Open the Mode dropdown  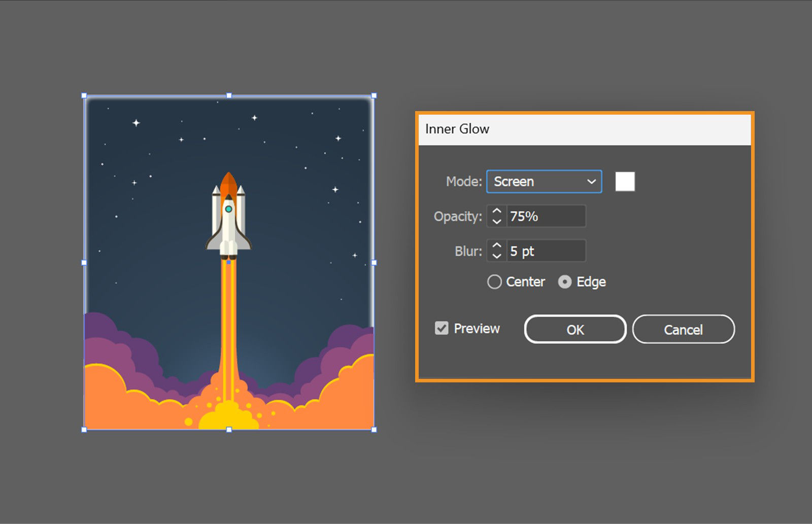tap(543, 182)
